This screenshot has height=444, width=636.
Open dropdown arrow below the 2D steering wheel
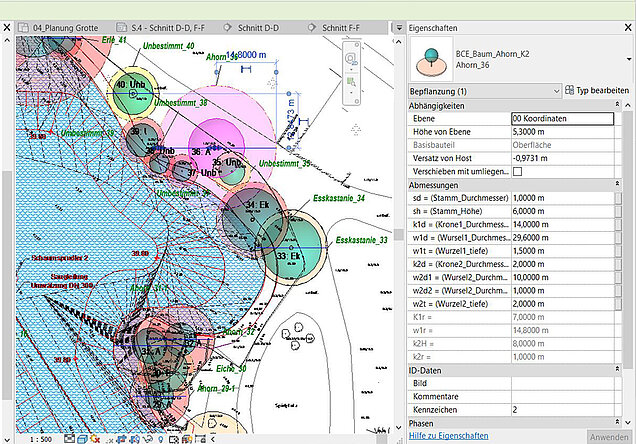click(x=351, y=69)
